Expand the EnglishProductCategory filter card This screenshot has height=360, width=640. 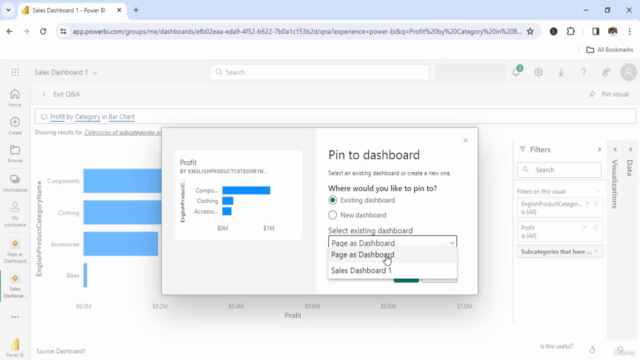[x=587, y=203]
